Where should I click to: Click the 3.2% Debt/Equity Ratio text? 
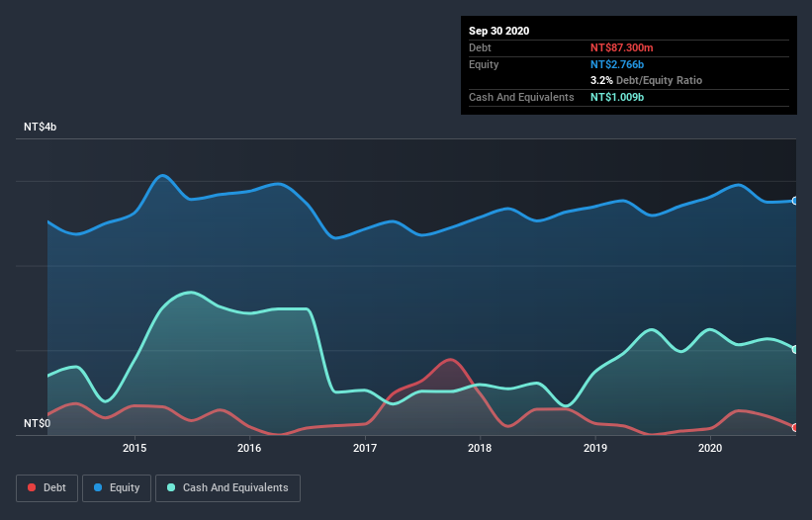(646, 81)
